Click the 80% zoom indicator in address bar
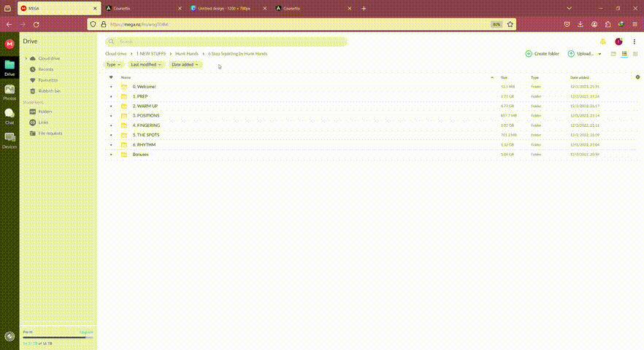 point(497,24)
